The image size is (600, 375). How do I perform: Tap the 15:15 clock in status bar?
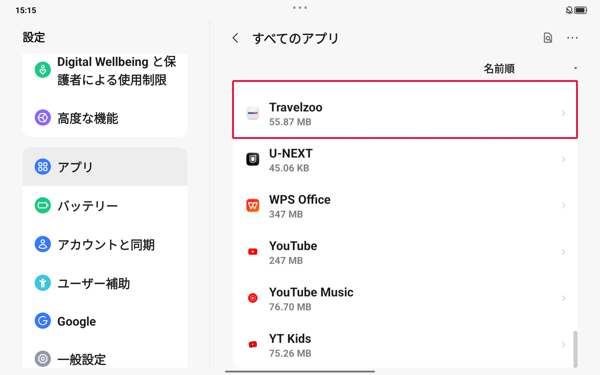(26, 10)
